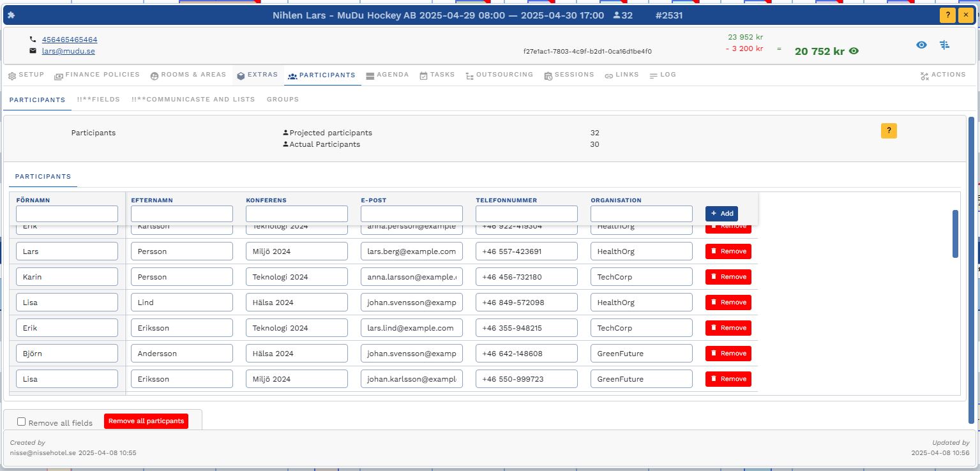Click the empty Förnamn input field
This screenshot has width=980, height=471.
click(x=67, y=214)
